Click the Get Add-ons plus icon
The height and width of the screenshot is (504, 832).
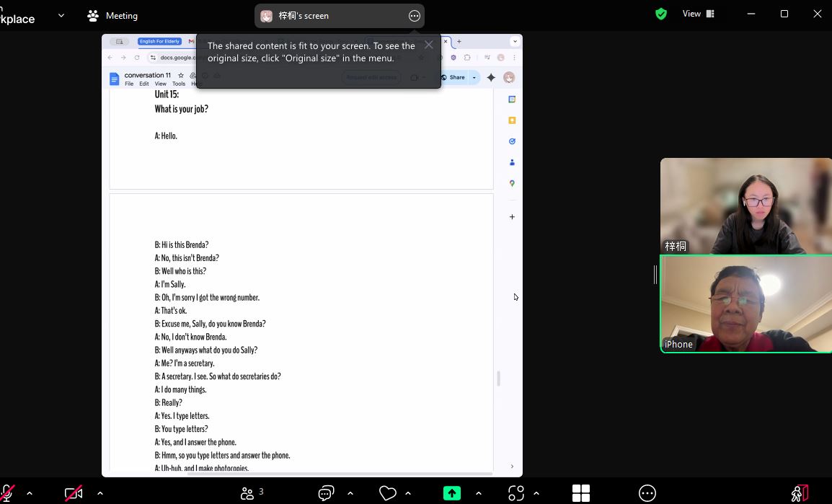click(x=512, y=216)
